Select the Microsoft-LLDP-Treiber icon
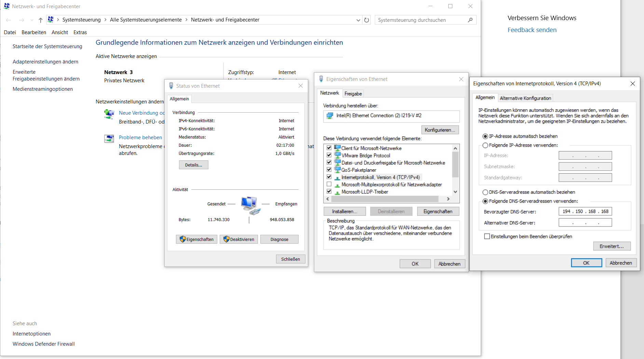This screenshot has width=644, height=359. pyautogui.click(x=337, y=192)
